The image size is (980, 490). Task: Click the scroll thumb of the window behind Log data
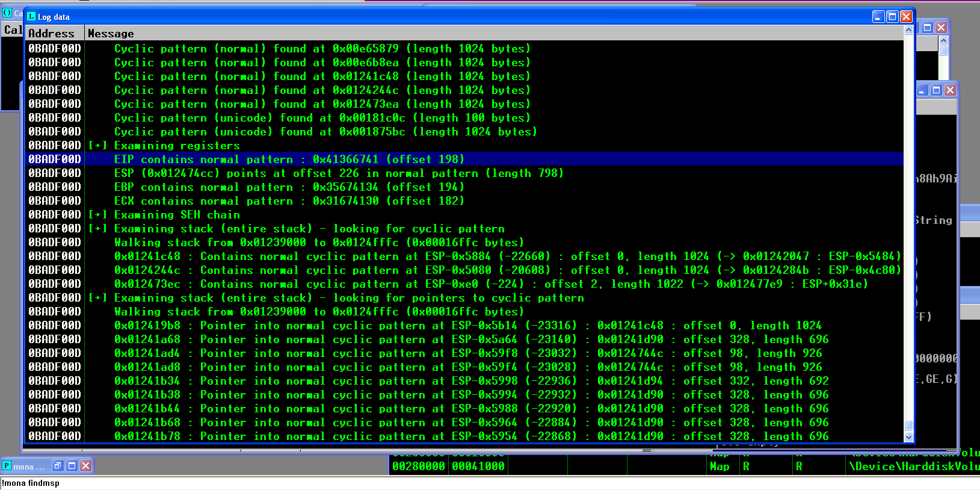pos(943,51)
